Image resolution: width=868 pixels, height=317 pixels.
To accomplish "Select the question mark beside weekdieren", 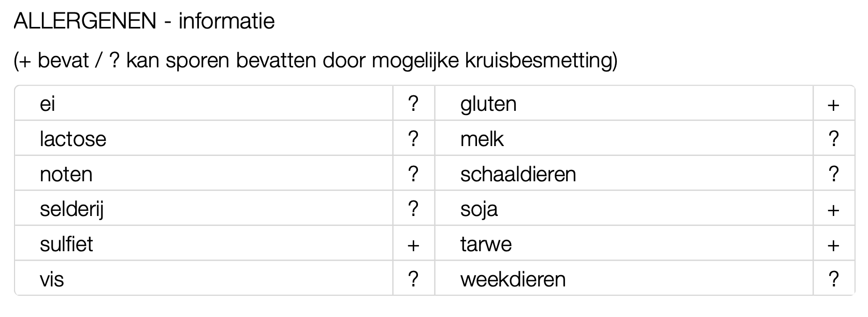I will coord(833,279).
